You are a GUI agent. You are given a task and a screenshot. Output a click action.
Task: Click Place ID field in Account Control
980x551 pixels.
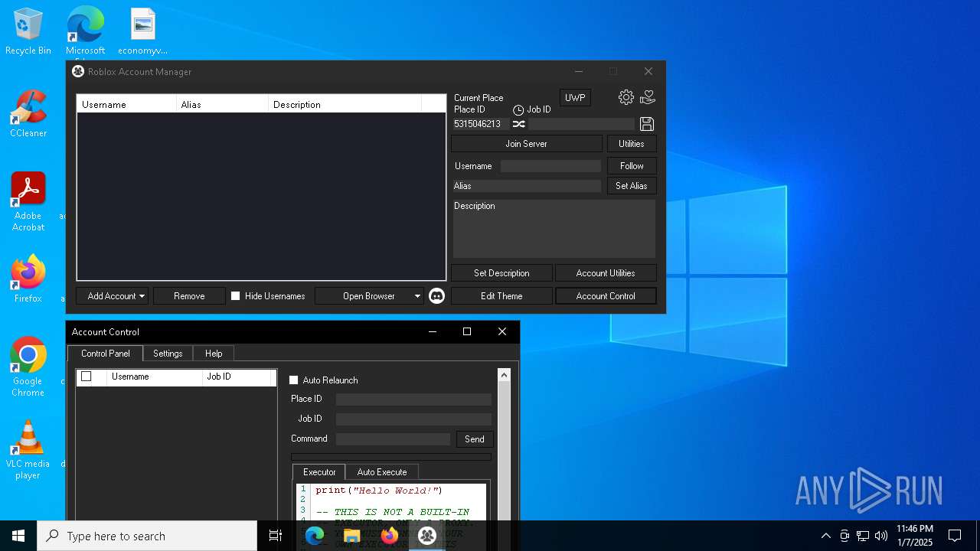[413, 399]
